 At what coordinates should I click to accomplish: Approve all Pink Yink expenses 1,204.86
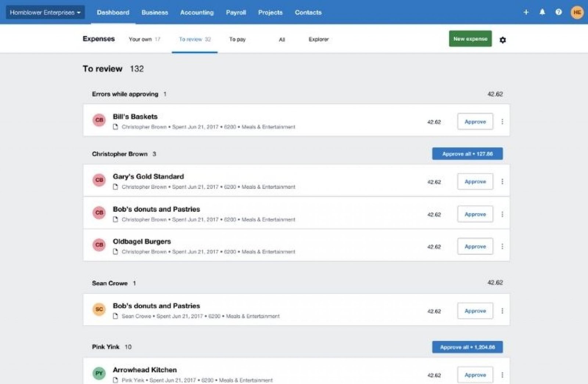(467, 347)
